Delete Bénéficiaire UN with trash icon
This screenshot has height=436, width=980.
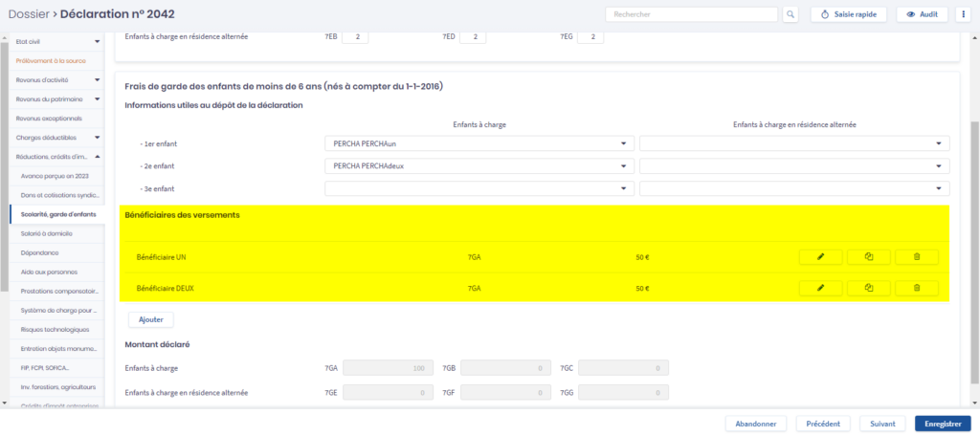pos(916,257)
